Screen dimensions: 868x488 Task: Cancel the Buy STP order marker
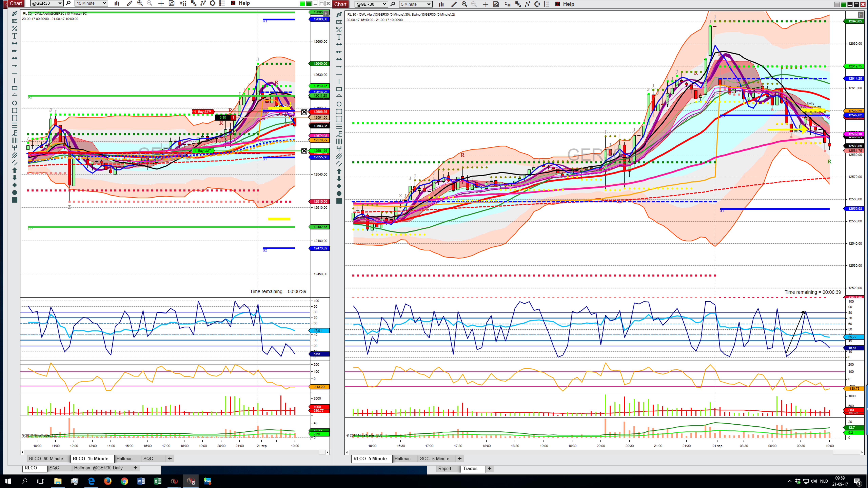tap(304, 112)
